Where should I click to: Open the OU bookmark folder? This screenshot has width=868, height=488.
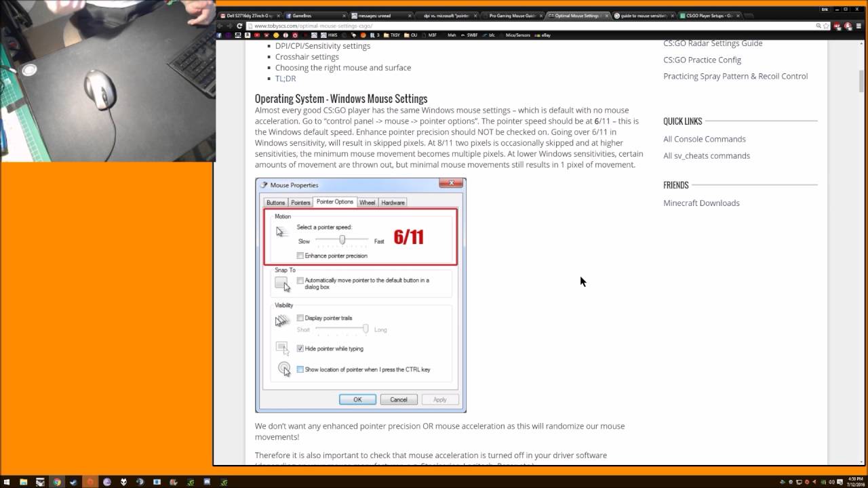(x=411, y=35)
